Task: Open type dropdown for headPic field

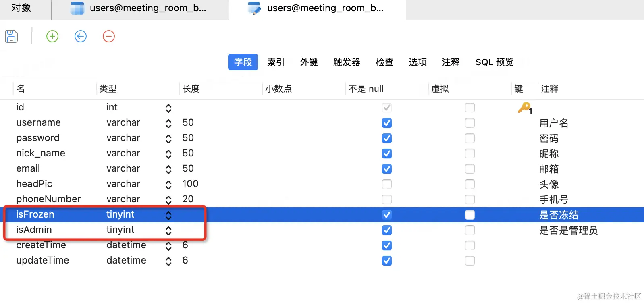Action: 168,185
